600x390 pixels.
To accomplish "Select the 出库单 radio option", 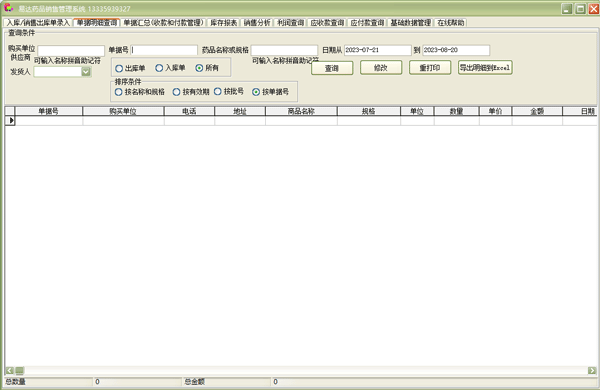I will (130, 68).
